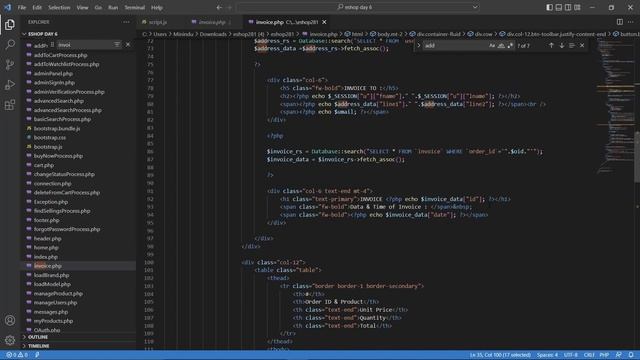Open the Customize Layout icon
Viewport: 640px width, 360px height.
tap(577, 7)
